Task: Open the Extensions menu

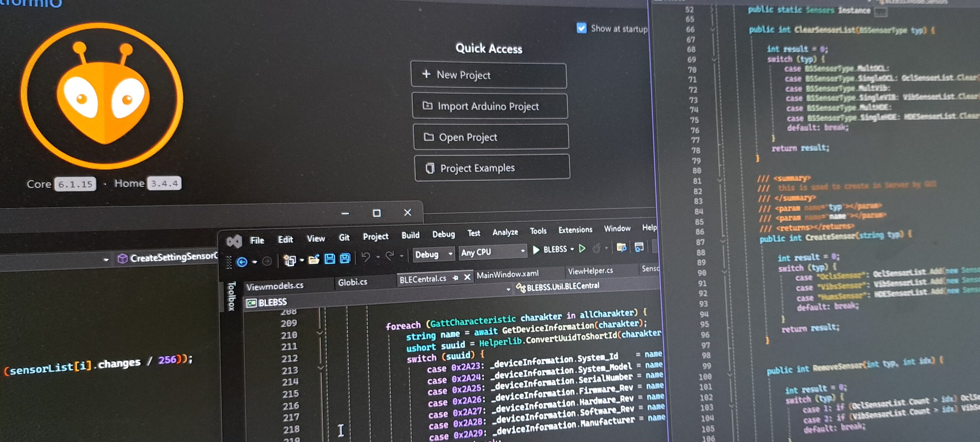Action: click(575, 230)
